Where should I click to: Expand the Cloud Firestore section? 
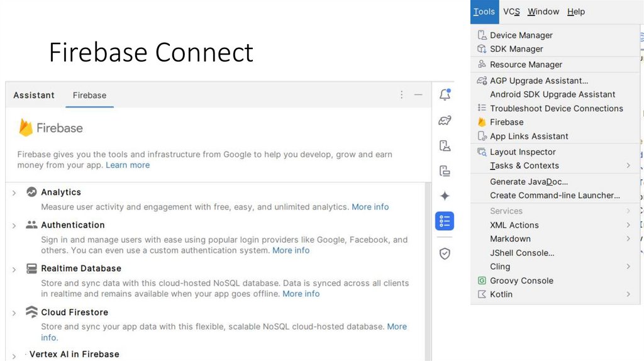coord(14,313)
